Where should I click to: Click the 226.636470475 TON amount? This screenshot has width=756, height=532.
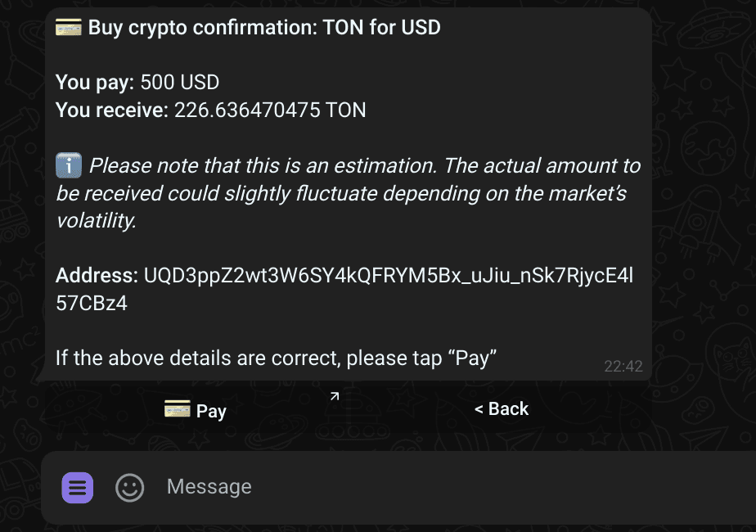pyautogui.click(x=270, y=110)
